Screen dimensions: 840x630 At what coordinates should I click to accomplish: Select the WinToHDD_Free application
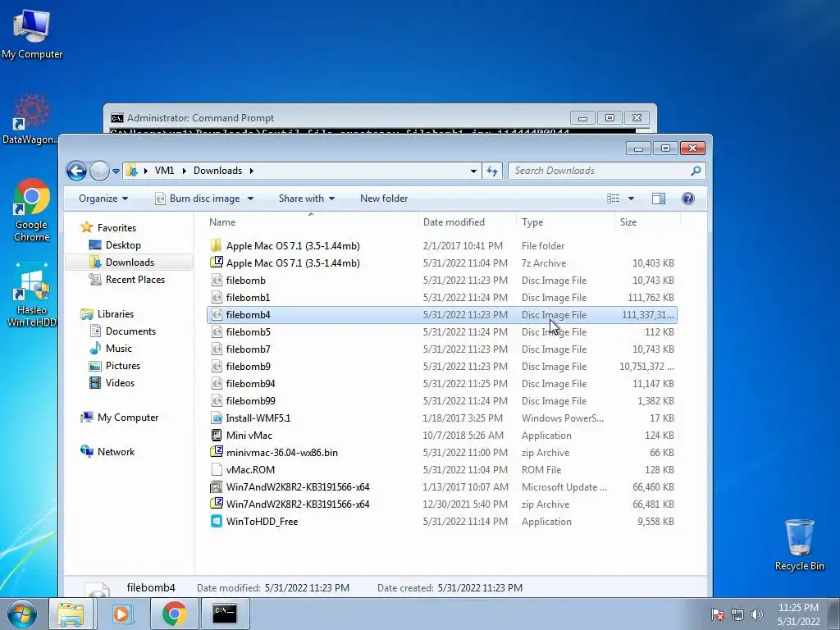[x=441, y=521]
